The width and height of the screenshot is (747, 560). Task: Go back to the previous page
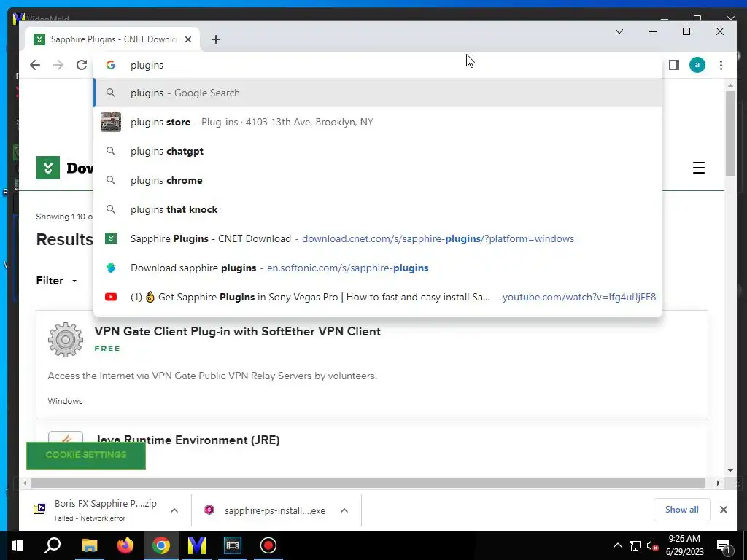point(35,65)
